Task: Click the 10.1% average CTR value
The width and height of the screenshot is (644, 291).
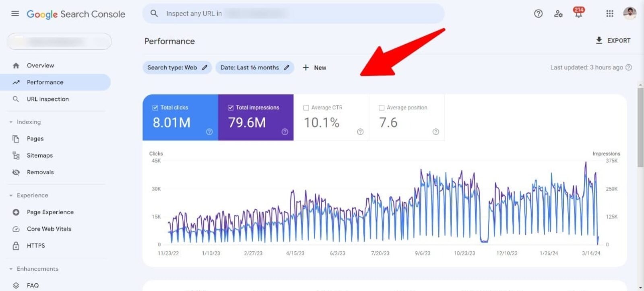Action: click(321, 122)
